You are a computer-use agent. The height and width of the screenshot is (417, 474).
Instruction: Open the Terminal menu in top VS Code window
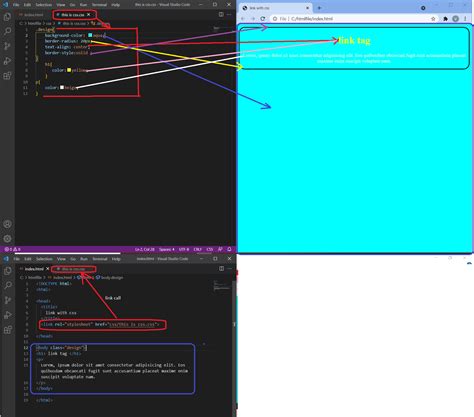point(99,5)
